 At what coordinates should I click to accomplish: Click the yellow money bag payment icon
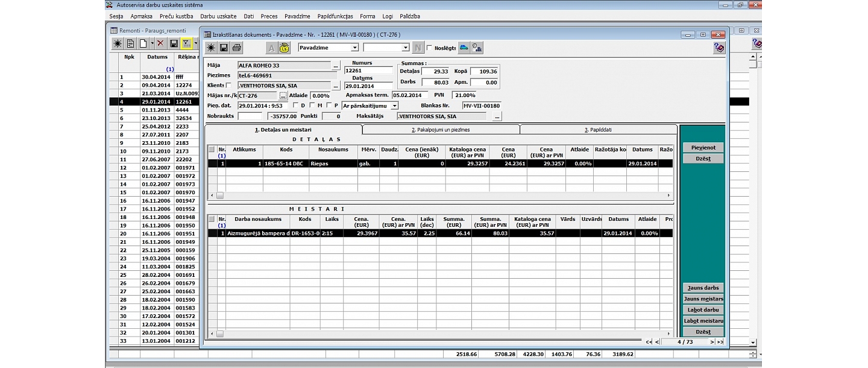pyautogui.click(x=284, y=48)
